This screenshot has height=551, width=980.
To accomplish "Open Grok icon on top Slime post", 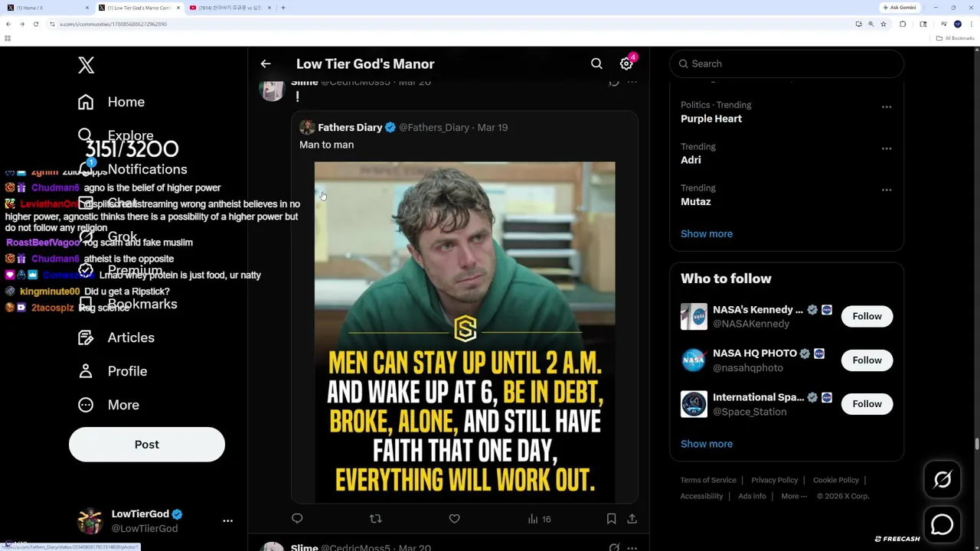I will coord(613,82).
